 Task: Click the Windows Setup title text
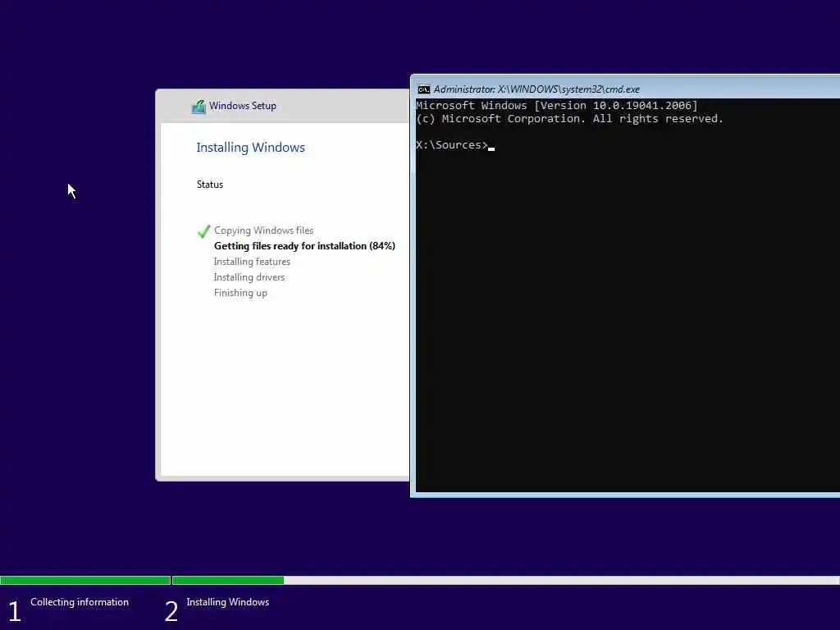243,106
